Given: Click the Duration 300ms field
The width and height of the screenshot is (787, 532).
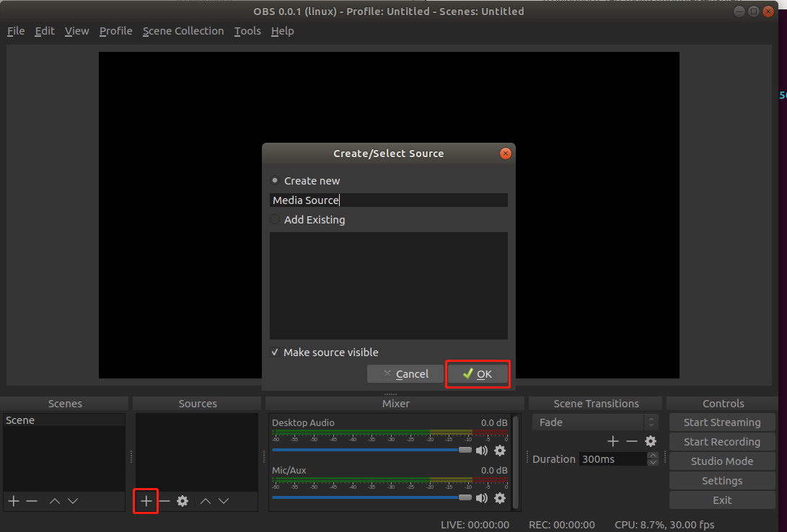Looking at the screenshot, I should pos(613,458).
